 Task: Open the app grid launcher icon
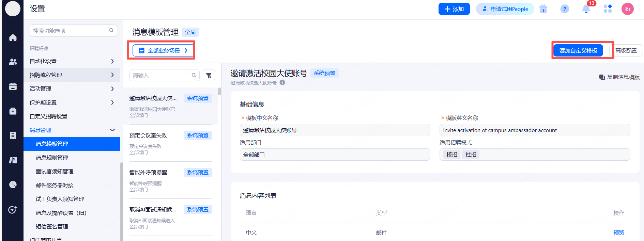[608, 9]
